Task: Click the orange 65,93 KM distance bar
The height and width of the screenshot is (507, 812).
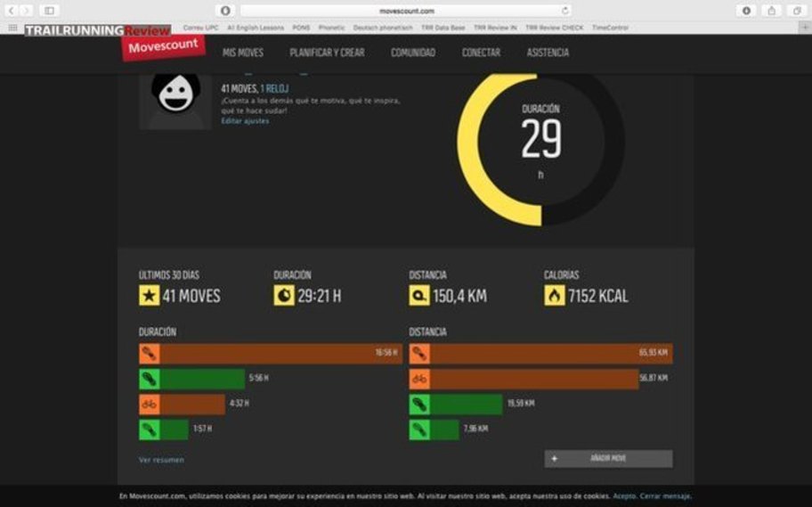Action: (551, 354)
